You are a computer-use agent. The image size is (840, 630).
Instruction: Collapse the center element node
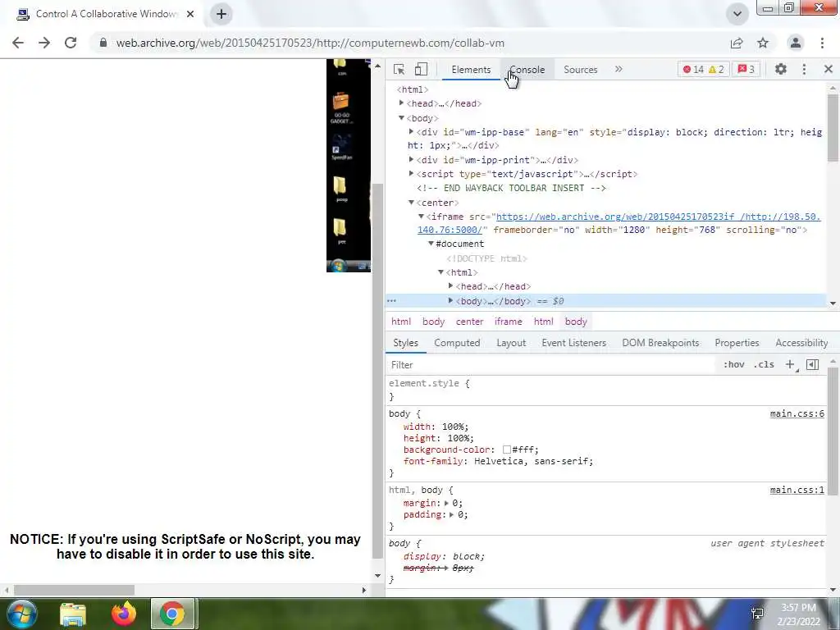pos(411,203)
